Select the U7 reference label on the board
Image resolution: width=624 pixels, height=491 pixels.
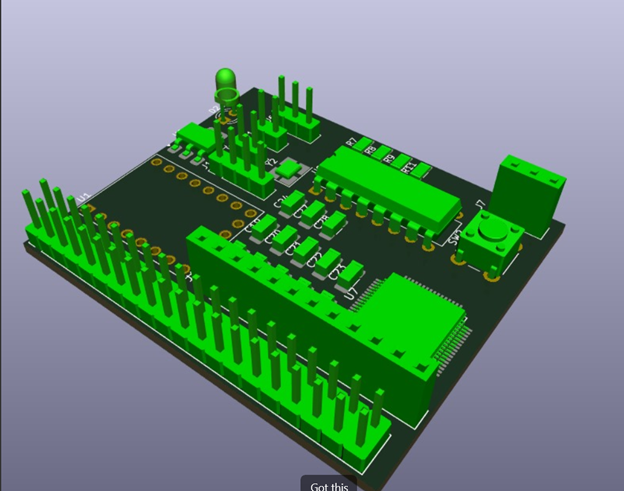pyautogui.click(x=350, y=293)
